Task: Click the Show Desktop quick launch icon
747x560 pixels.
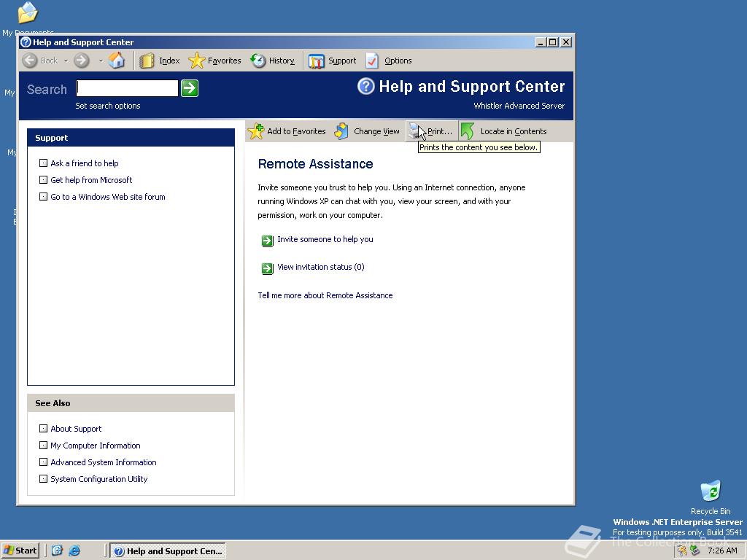Action: tap(57, 551)
